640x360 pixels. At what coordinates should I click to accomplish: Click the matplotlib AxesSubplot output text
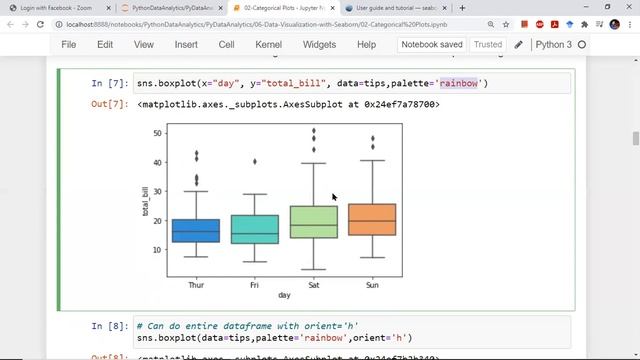pyautogui.click(x=288, y=104)
